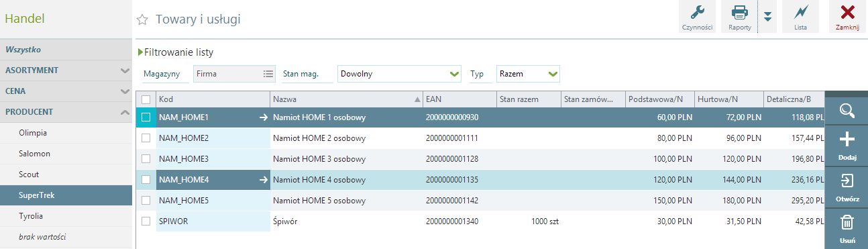Screen dimensions: 868x249
Task: Open the Firma warehouse list picker icon
Action: (x=268, y=74)
